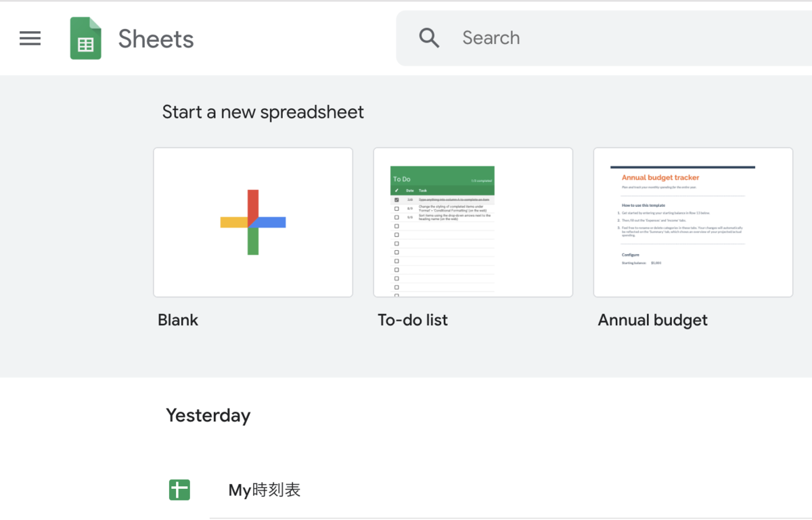Click the colorful plus icon for Blank

click(253, 222)
